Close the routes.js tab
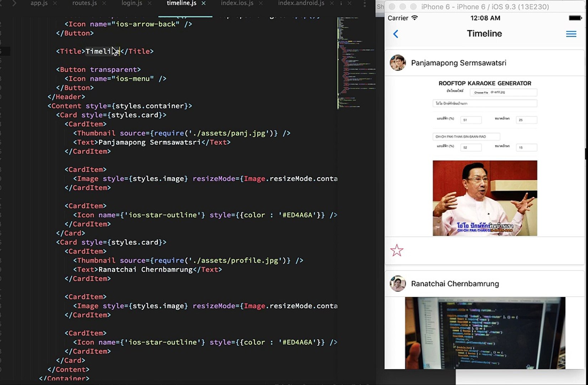 click(x=104, y=3)
